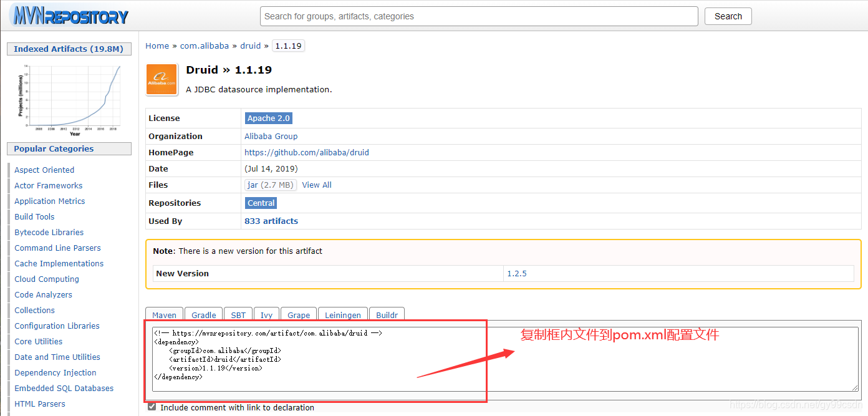Image resolution: width=868 pixels, height=416 pixels.
Task: Open the Grape tab
Action: point(299,315)
